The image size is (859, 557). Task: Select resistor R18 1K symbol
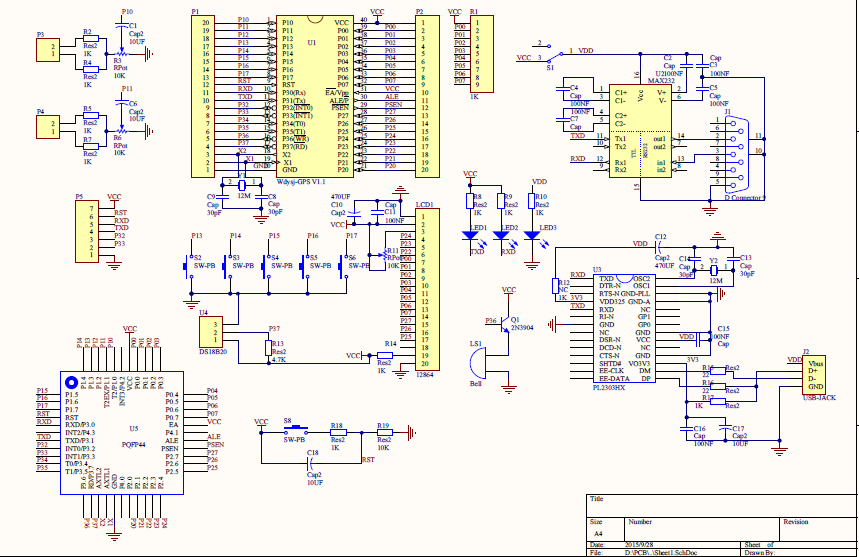pyautogui.click(x=338, y=433)
